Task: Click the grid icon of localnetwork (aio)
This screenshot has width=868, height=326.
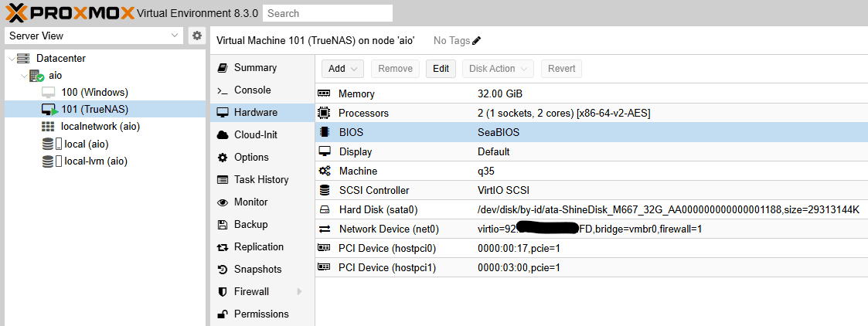Action: [x=48, y=126]
